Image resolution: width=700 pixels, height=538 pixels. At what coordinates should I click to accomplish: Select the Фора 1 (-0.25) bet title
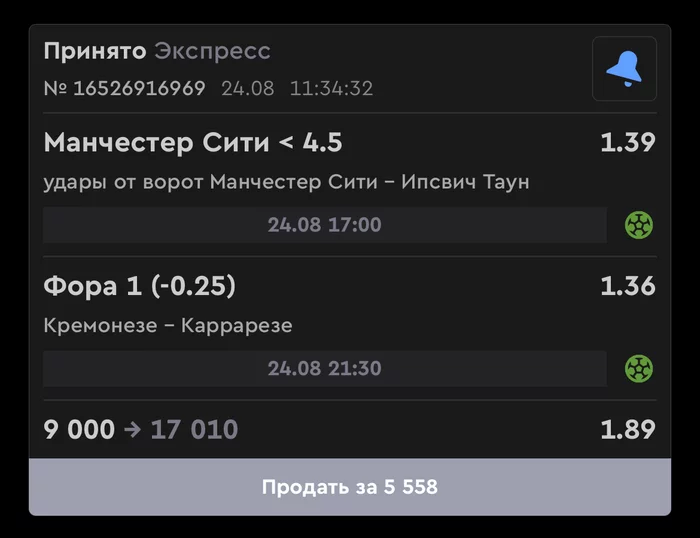point(140,287)
